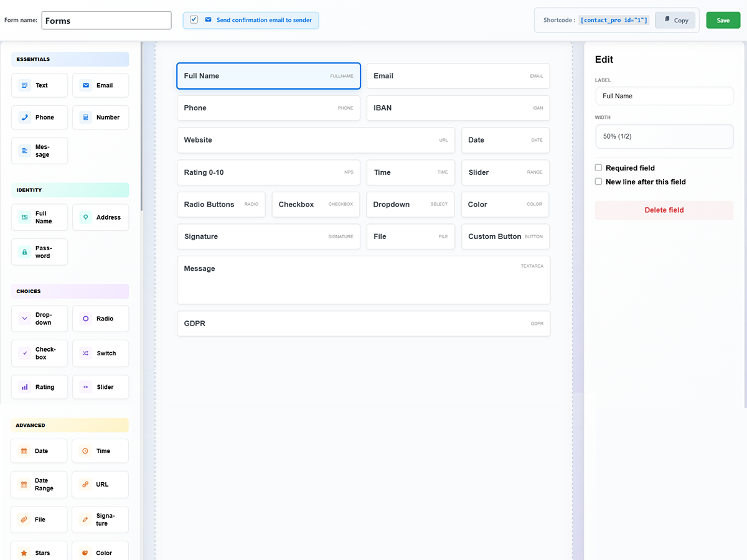Click the Phone icon in Essentials
This screenshot has width=747, height=560.
coord(25,117)
